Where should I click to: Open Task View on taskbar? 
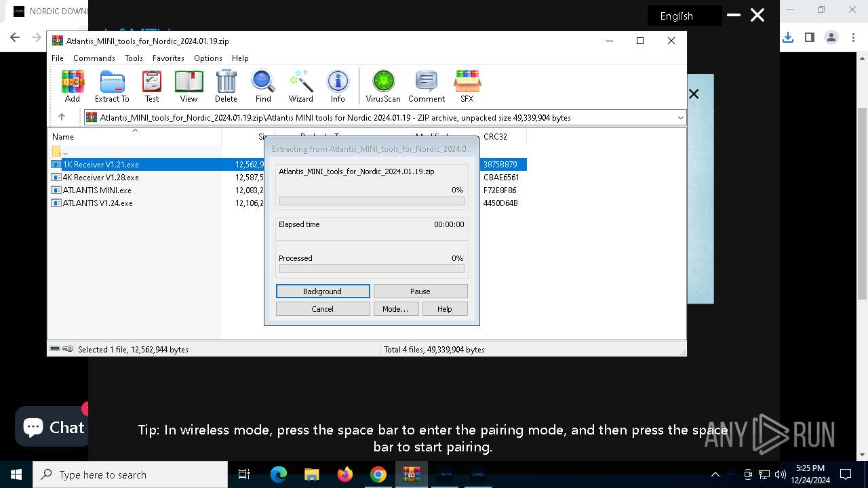pyautogui.click(x=245, y=474)
